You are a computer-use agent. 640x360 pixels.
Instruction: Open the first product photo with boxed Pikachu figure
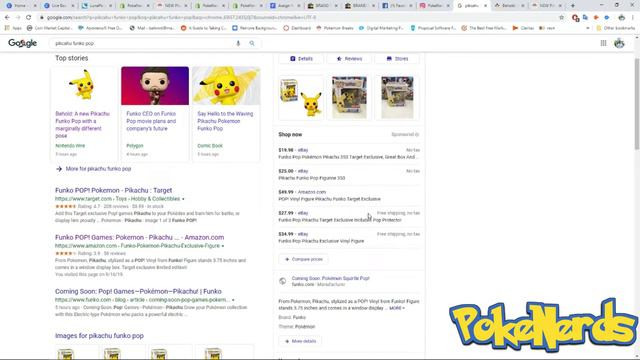pos(301,98)
